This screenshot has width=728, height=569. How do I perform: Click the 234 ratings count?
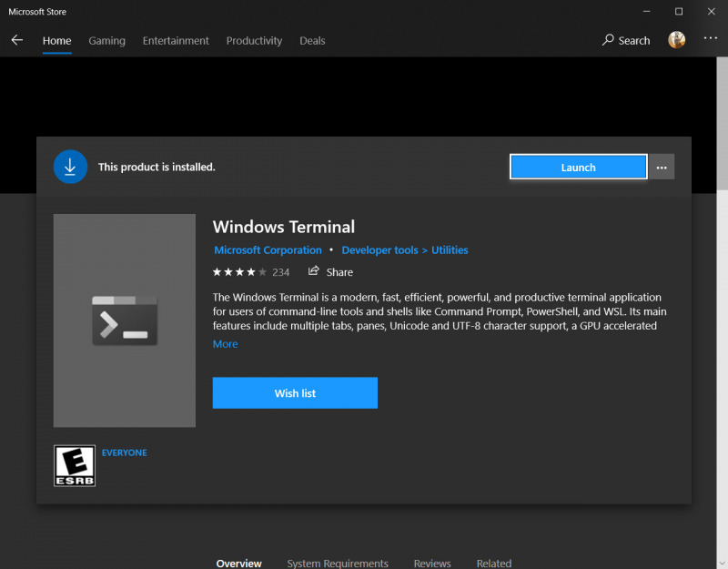[x=281, y=272]
